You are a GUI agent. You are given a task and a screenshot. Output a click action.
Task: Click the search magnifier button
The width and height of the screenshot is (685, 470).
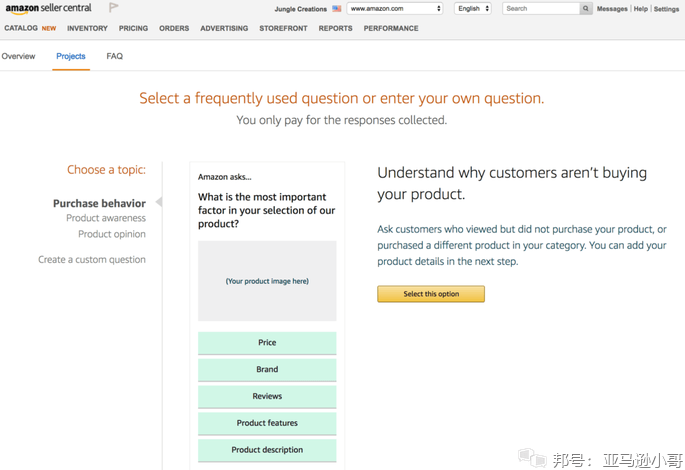click(586, 9)
